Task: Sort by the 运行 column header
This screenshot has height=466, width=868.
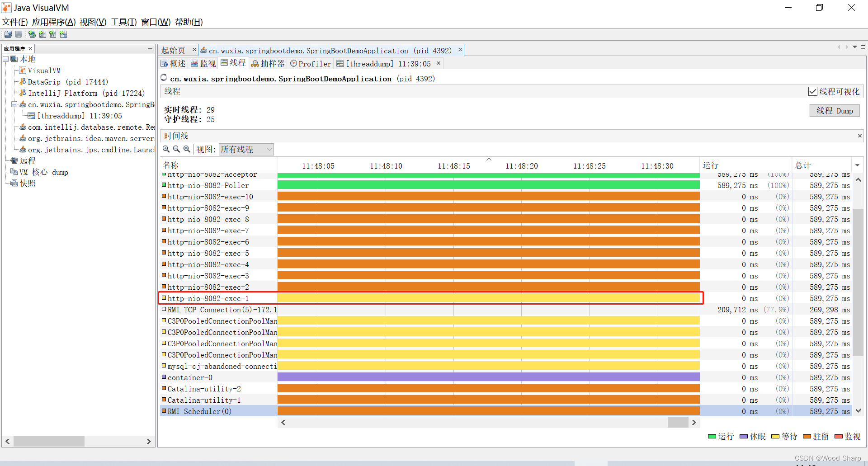Action: 746,165
